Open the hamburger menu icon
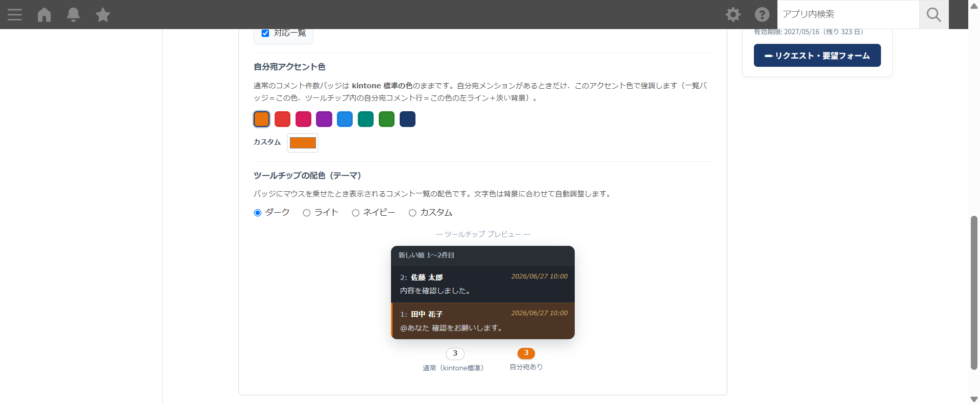The height and width of the screenshot is (405, 980). (x=15, y=14)
